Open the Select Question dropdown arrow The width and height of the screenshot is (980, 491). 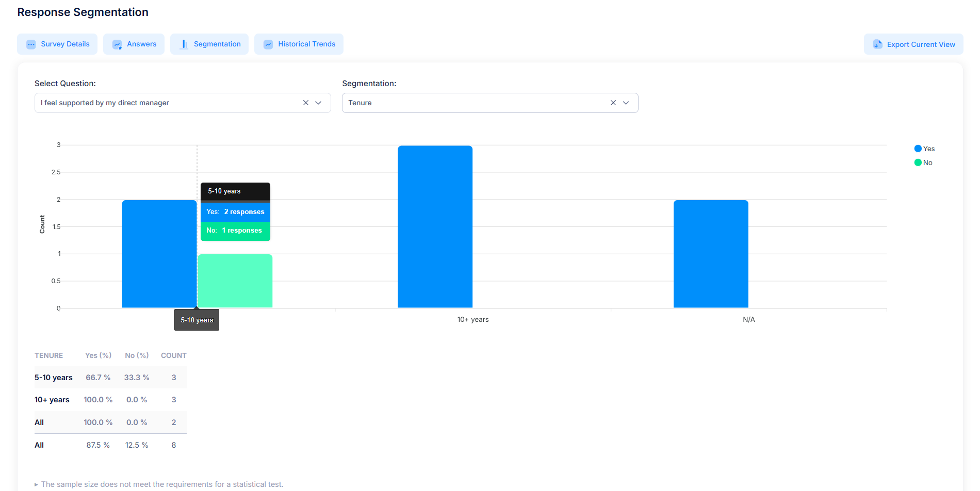(x=318, y=103)
